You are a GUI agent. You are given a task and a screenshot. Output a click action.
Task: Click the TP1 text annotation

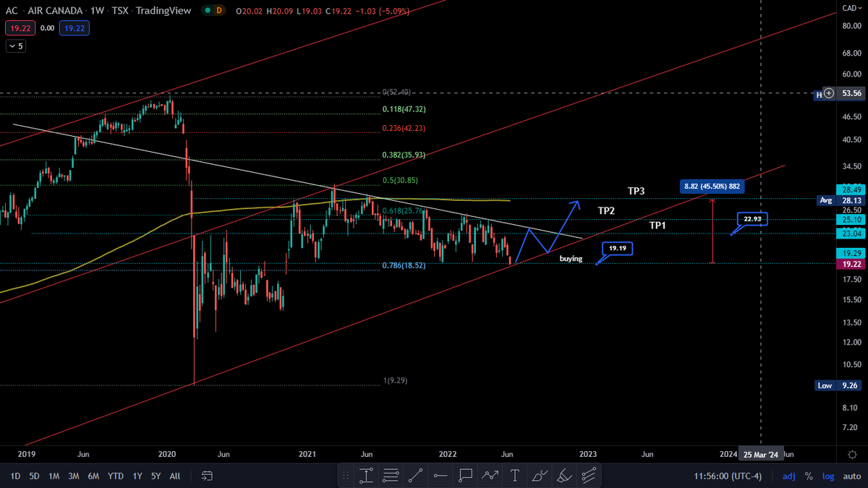(658, 226)
